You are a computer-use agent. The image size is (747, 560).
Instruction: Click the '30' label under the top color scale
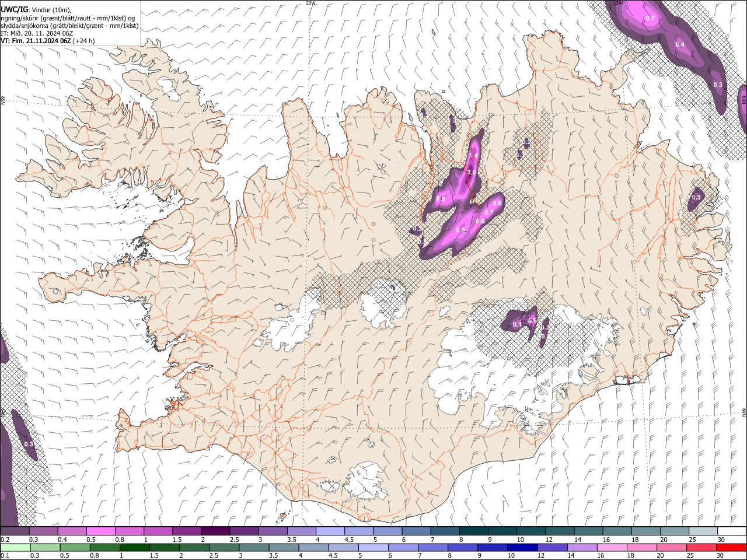(x=721, y=540)
